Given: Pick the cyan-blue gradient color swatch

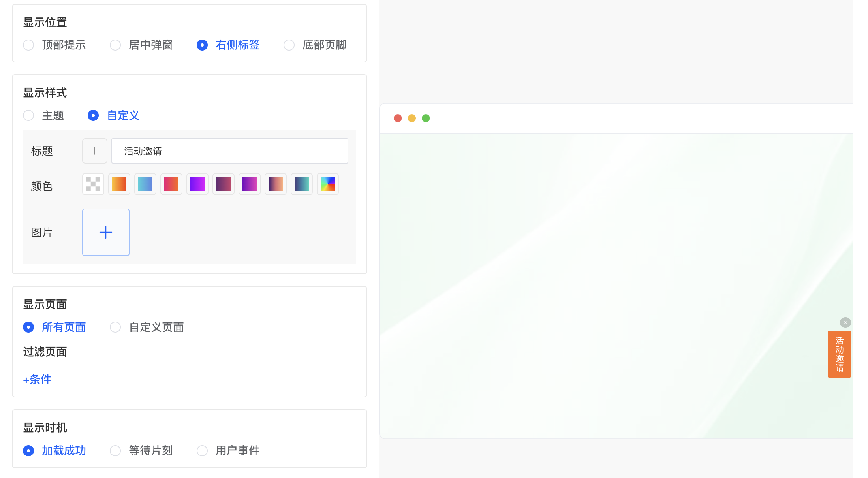Looking at the screenshot, I should [x=145, y=184].
